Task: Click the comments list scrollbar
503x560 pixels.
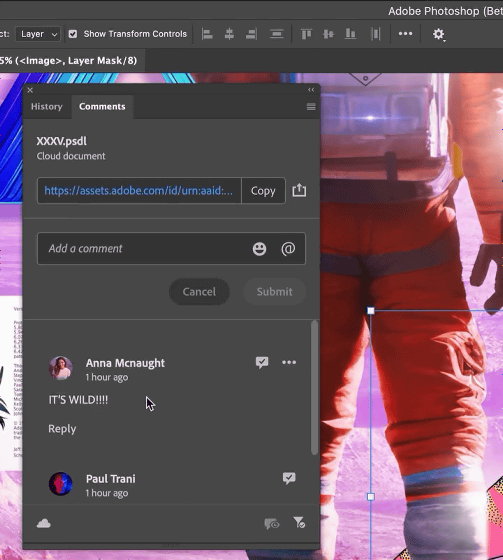Action: [314, 388]
